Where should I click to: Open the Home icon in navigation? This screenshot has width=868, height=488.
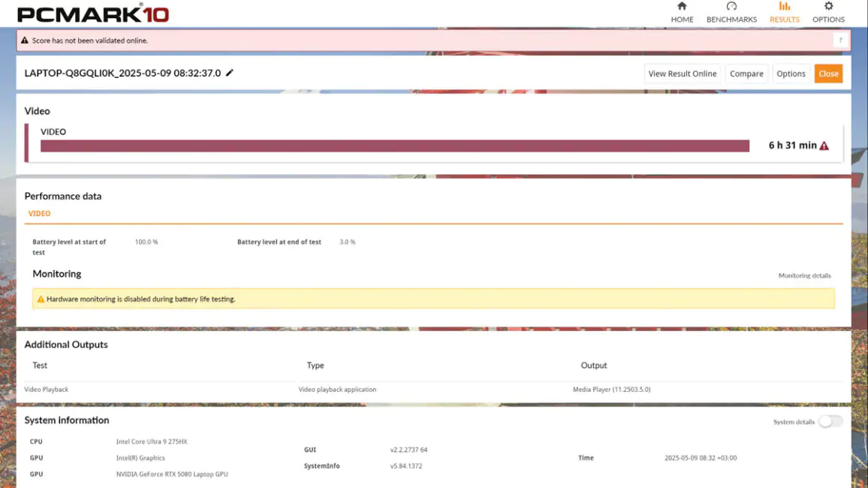[x=682, y=6]
